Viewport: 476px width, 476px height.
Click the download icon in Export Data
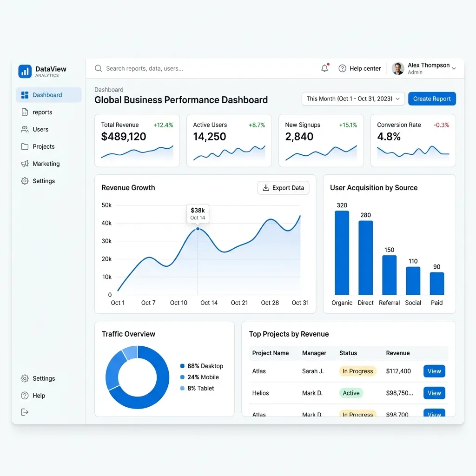click(266, 188)
